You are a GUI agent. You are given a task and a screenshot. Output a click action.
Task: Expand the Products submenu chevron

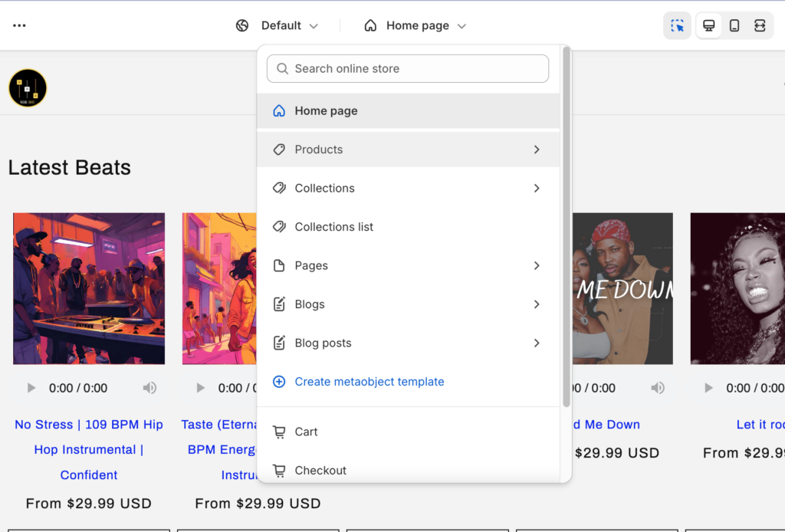coord(536,149)
